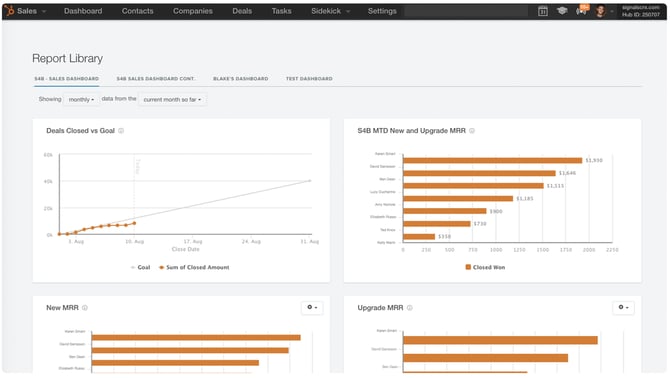Click info icon beside Upgrade MRR title
Screen dimensions: 670x378
click(409, 308)
